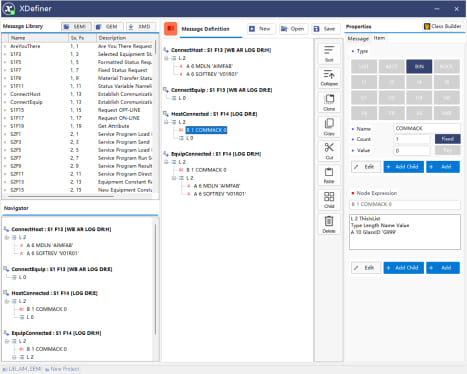Image resolution: width=467 pixels, height=374 pixels.
Task: Click the Save button in the Message Definition toolbar
Action: pos(325,29)
